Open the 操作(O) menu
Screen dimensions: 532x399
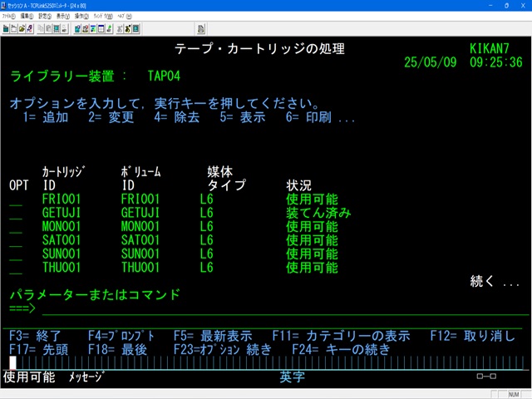click(81, 16)
